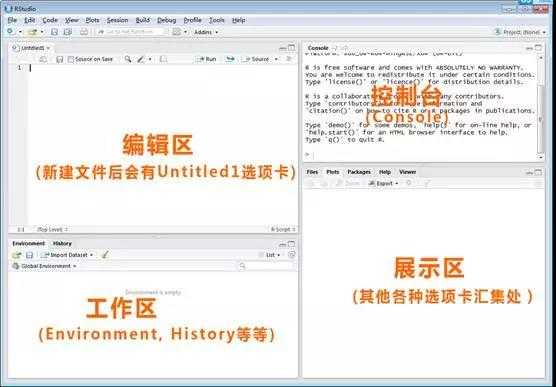Switch to the Help tab in lower-right pane
The width and height of the screenshot is (556, 387).
(x=385, y=172)
